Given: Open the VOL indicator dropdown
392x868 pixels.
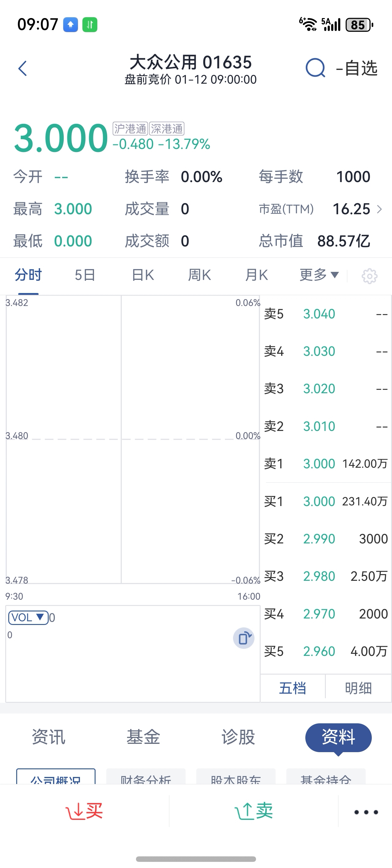Looking at the screenshot, I should pyautogui.click(x=28, y=618).
